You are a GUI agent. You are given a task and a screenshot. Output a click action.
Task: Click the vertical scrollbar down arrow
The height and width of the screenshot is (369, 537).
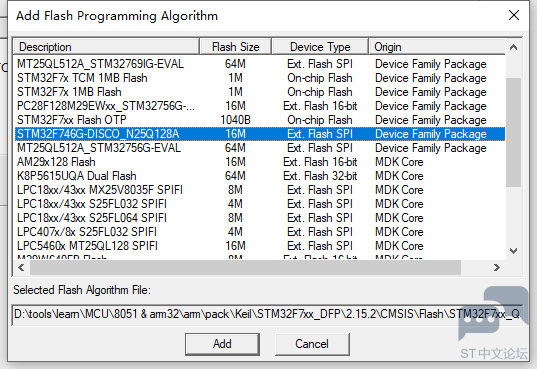[513, 251]
